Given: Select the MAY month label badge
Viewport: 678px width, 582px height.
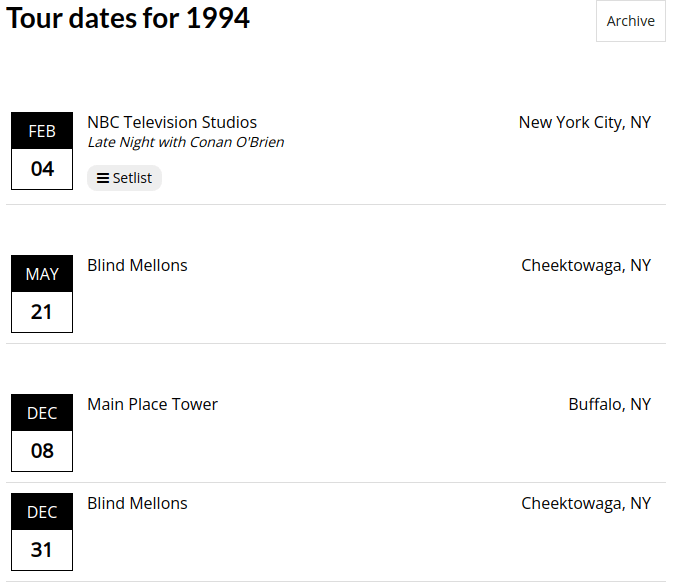Looking at the screenshot, I should pyautogui.click(x=42, y=274).
